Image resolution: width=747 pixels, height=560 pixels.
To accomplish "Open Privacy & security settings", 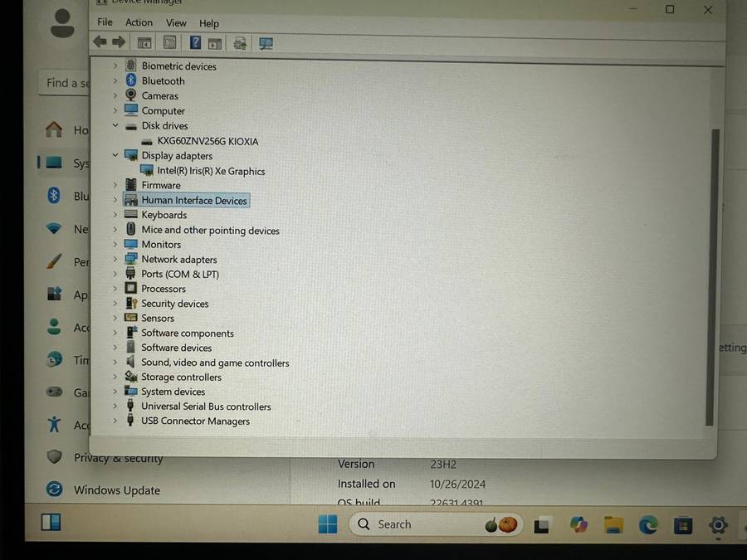I will point(119,458).
